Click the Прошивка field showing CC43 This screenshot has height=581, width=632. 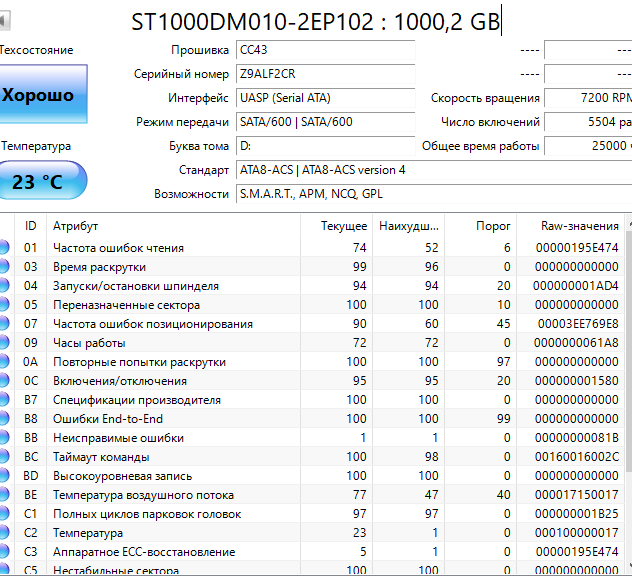[325, 50]
